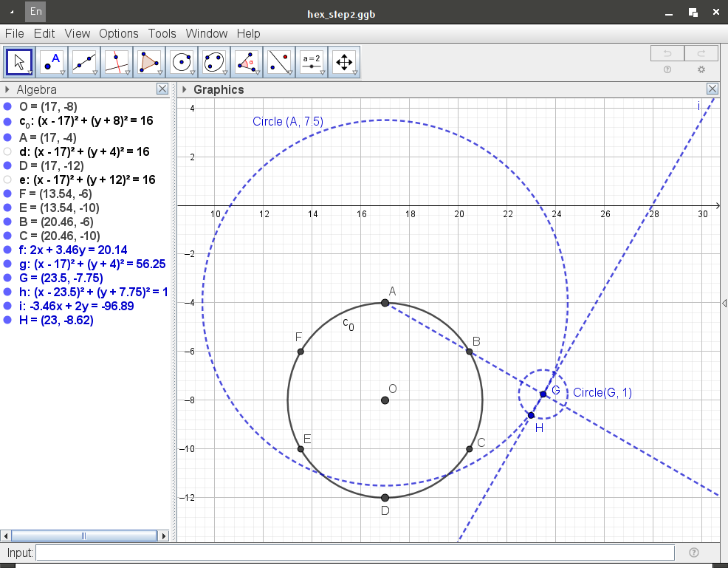Choose the Line through two points tool
This screenshot has height=568, width=728.
[x=85, y=62]
